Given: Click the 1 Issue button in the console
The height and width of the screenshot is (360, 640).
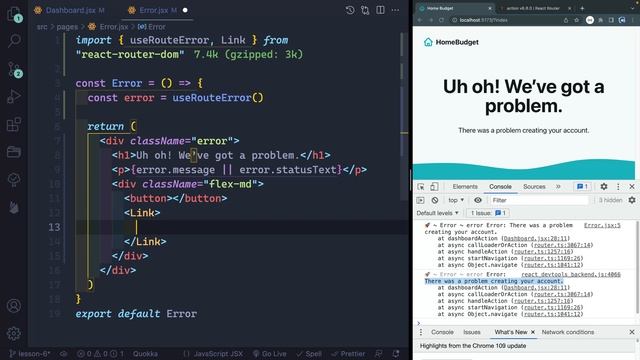Looking at the screenshot, I should [x=488, y=213].
